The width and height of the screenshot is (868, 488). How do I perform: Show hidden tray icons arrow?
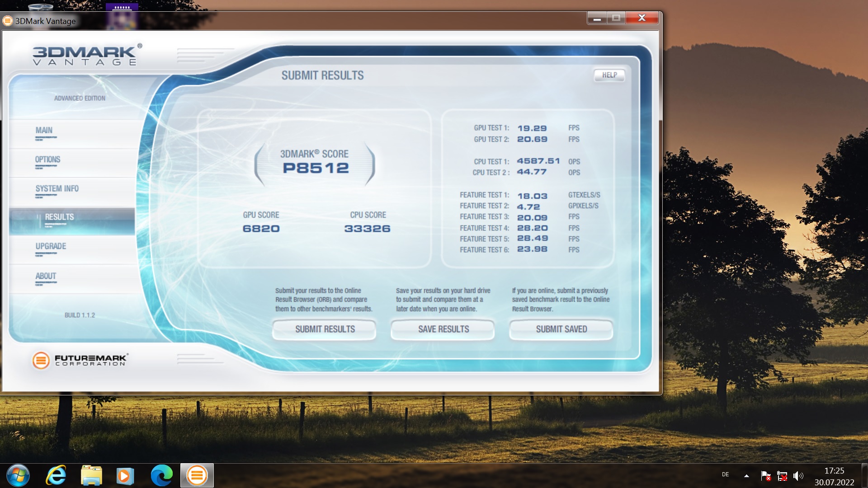(x=746, y=476)
